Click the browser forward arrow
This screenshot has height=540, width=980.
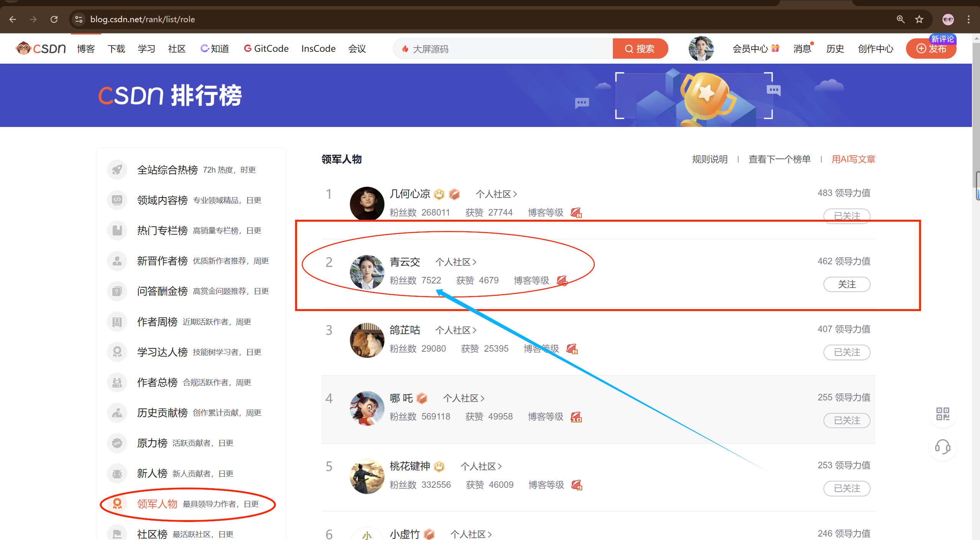point(33,19)
